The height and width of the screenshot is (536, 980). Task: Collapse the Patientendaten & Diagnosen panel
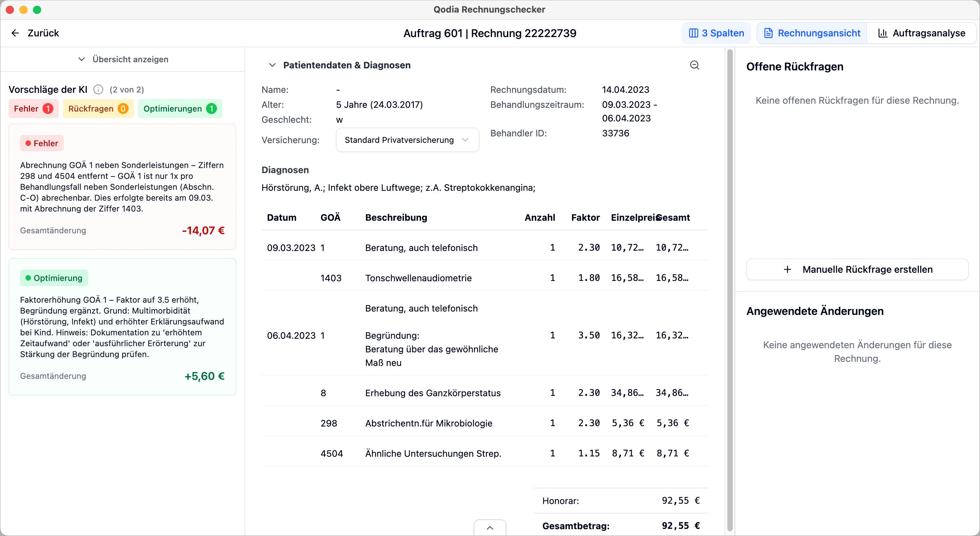(x=272, y=65)
